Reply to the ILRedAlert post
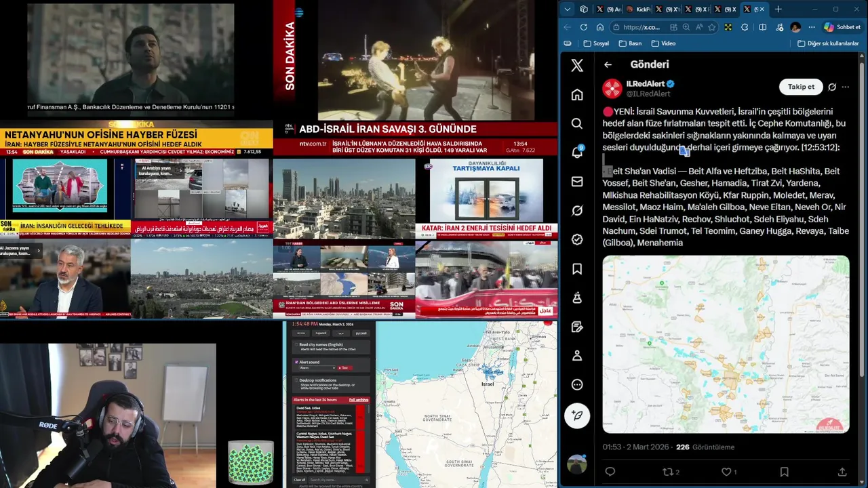 (610, 472)
